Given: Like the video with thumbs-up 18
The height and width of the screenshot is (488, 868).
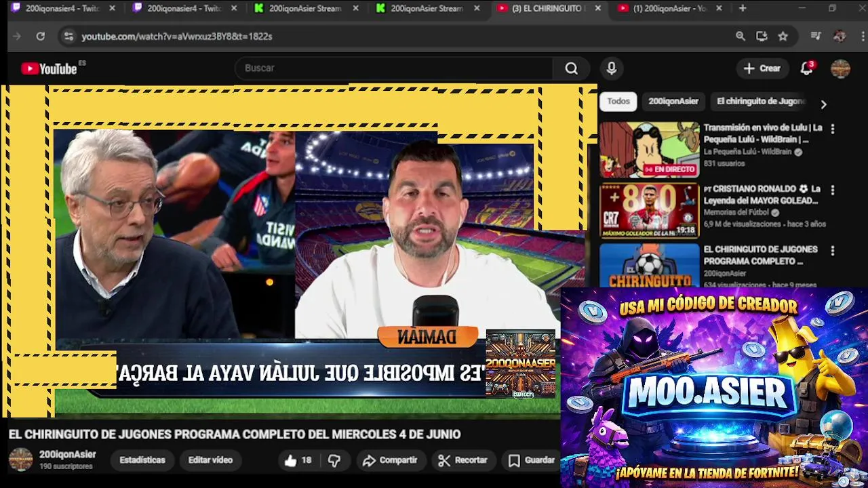Looking at the screenshot, I should click(298, 460).
